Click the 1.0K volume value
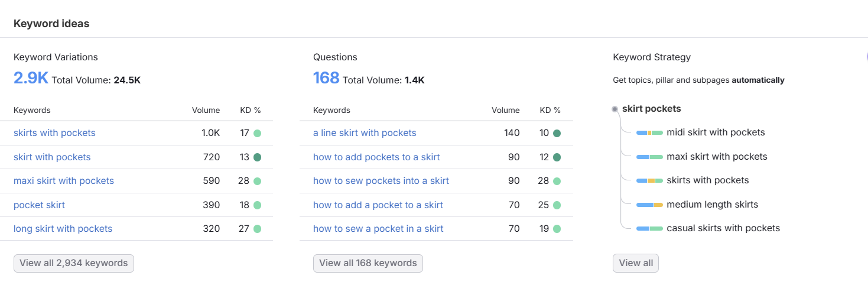Viewport: 868px width, 288px height. 210,133
